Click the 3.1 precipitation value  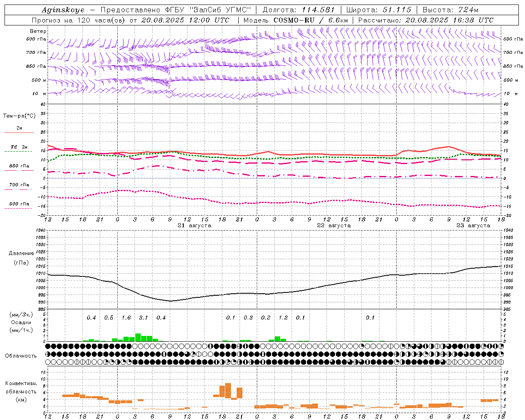point(143,318)
